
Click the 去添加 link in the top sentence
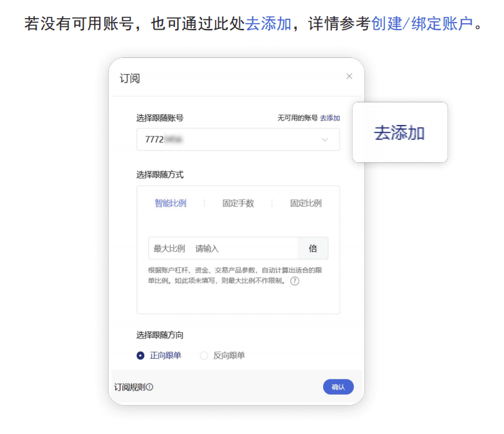(x=268, y=25)
